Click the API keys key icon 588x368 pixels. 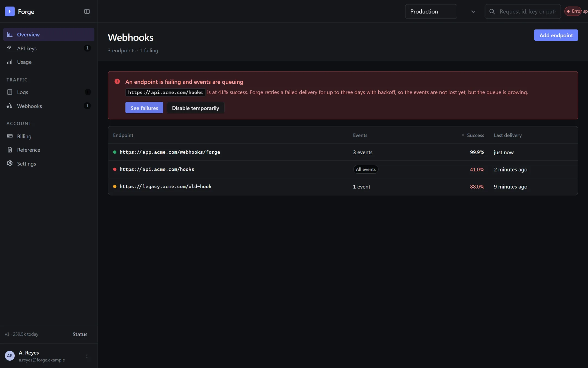10,48
